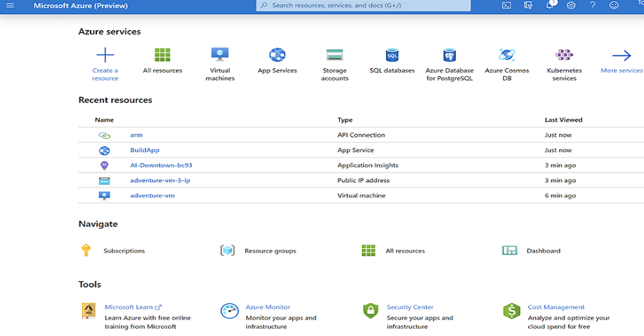The width and height of the screenshot is (644, 336).
Task: Go to Dashboard under Navigate
Action: point(543,251)
